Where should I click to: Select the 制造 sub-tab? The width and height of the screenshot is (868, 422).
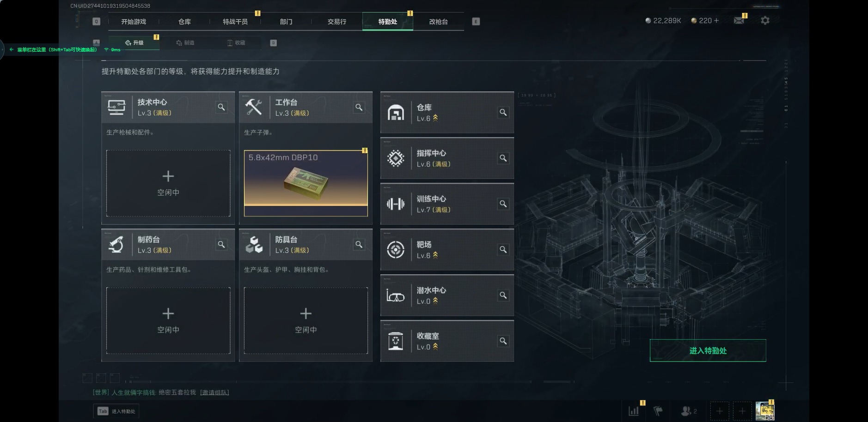point(185,43)
